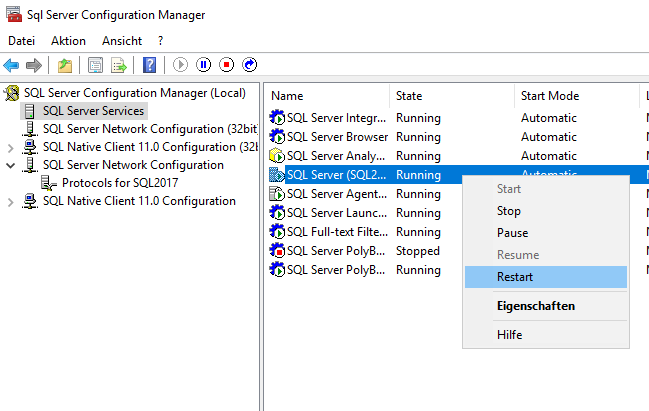The image size is (649, 411).
Task: Open Eigenschaften from the context menu
Action: coord(546,306)
